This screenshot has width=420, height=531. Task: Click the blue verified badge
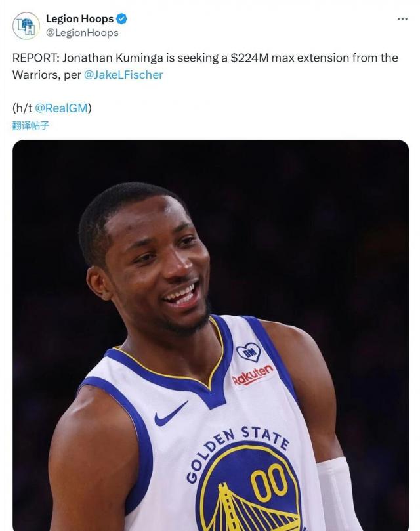point(121,19)
